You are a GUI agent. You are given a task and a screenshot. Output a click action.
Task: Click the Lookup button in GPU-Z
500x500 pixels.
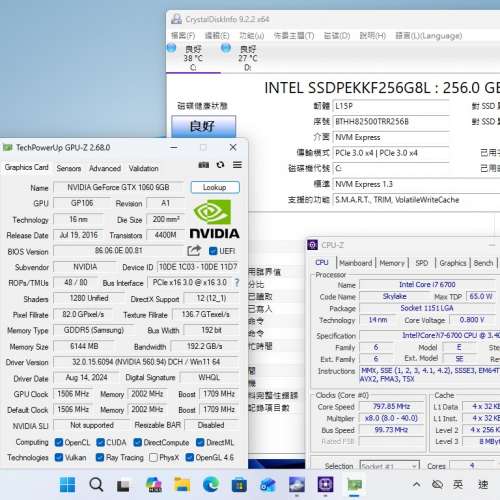[x=215, y=187]
